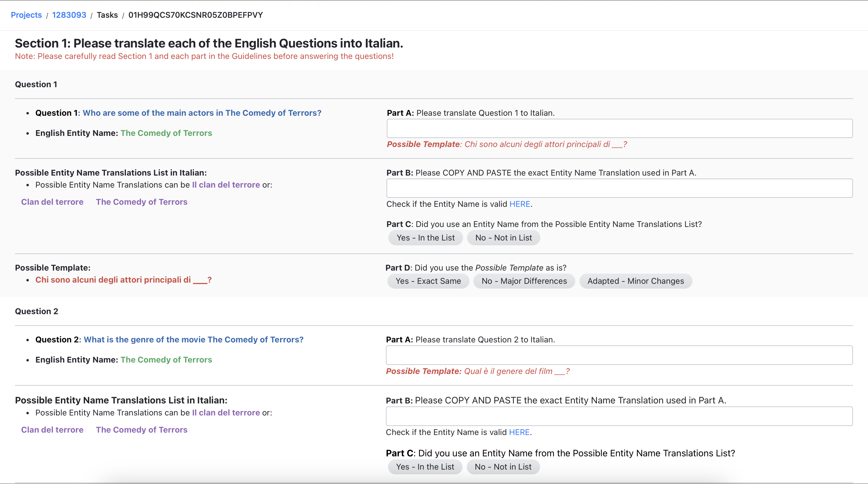The image size is (868, 484).
Task: Open project 1283093 breadcrumb link
Action: (x=69, y=15)
